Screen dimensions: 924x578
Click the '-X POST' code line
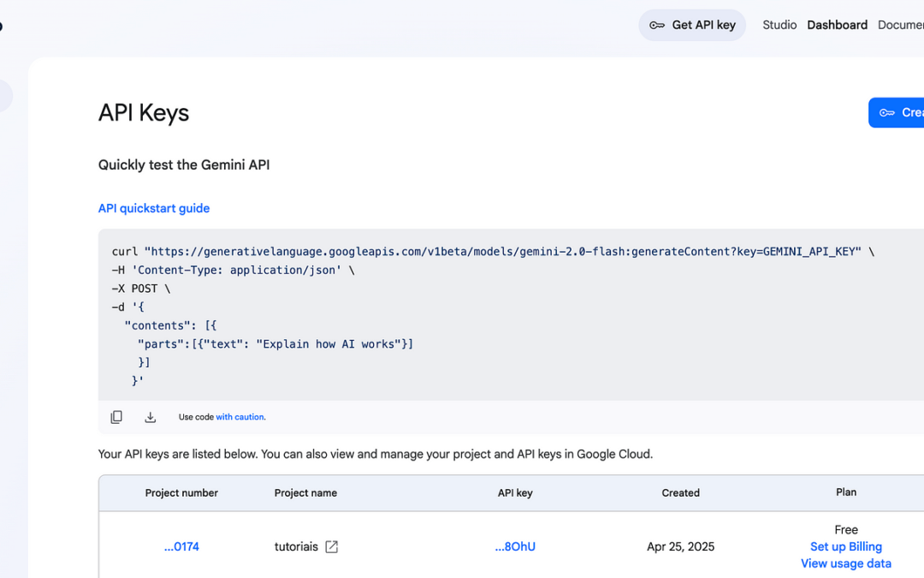141,289
